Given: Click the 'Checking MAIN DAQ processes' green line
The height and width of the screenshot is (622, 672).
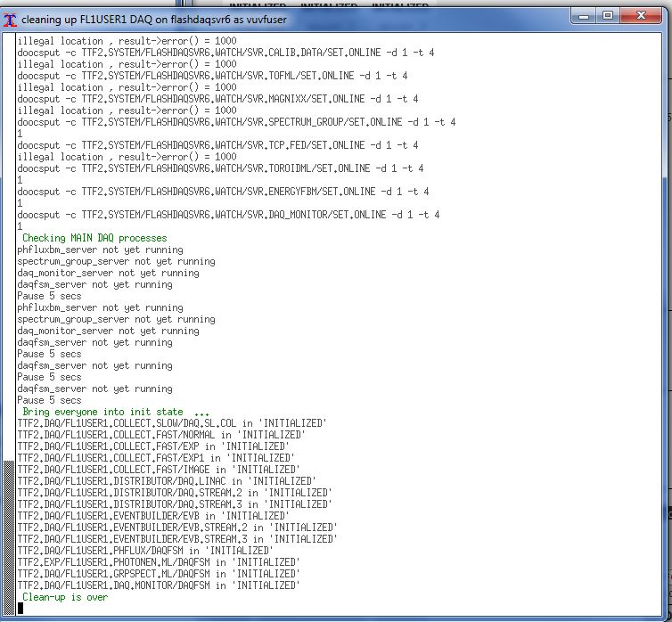Looking at the screenshot, I should coord(94,238).
